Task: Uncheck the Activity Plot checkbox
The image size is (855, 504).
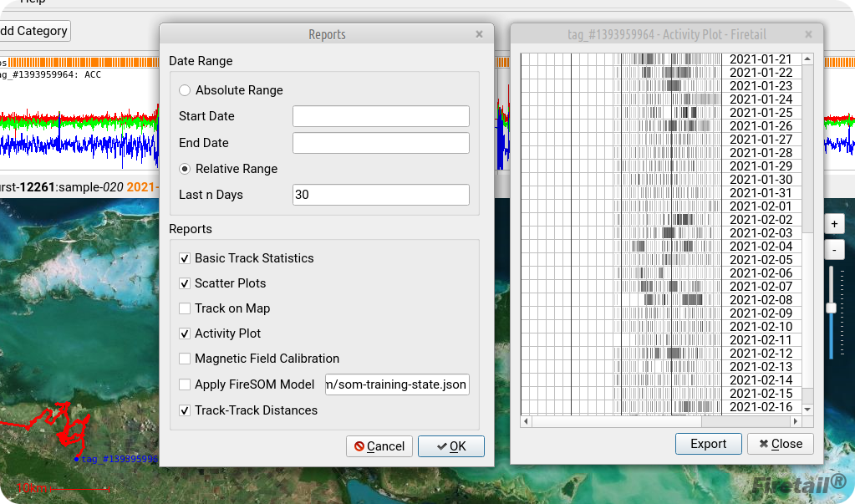Action: pyautogui.click(x=185, y=333)
